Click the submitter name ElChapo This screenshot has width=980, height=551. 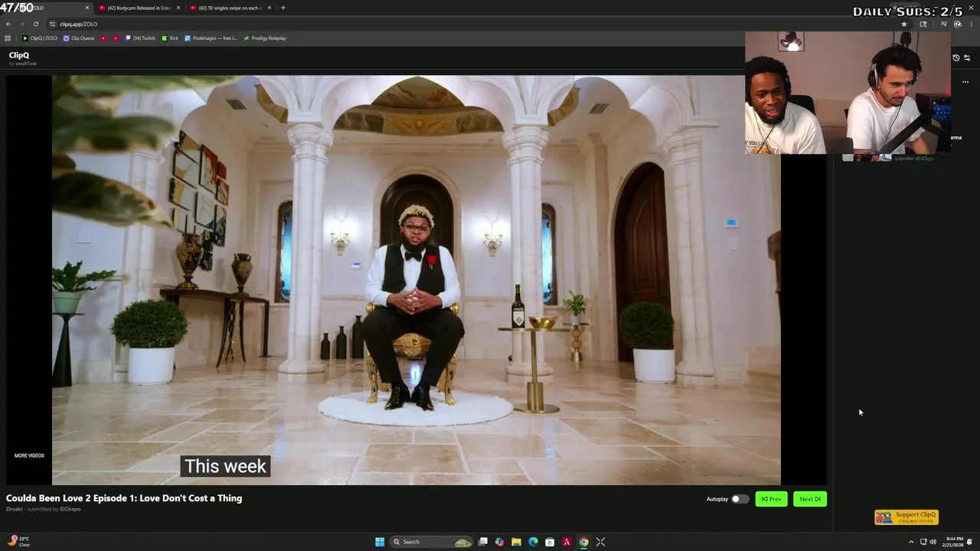pyautogui.click(x=70, y=509)
